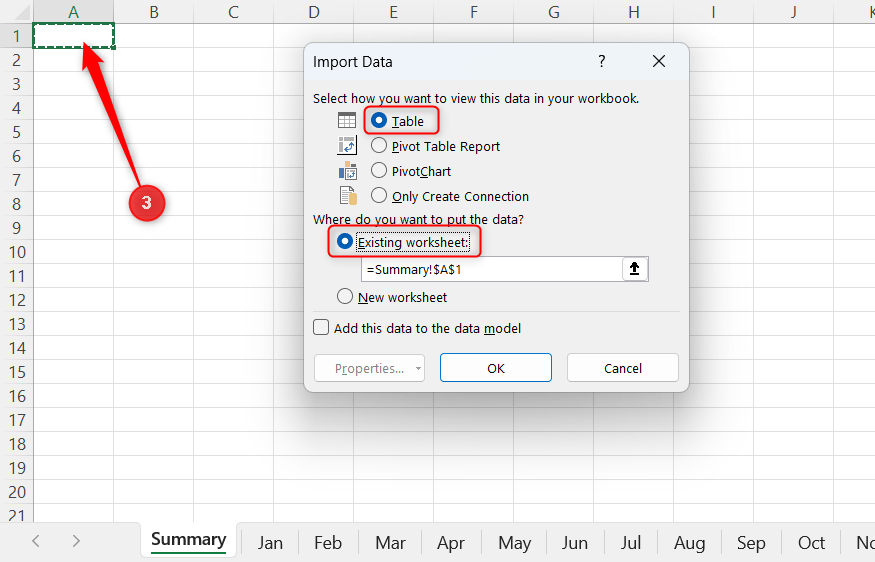
Task: Select row 15 header
Action: [x=17, y=372]
